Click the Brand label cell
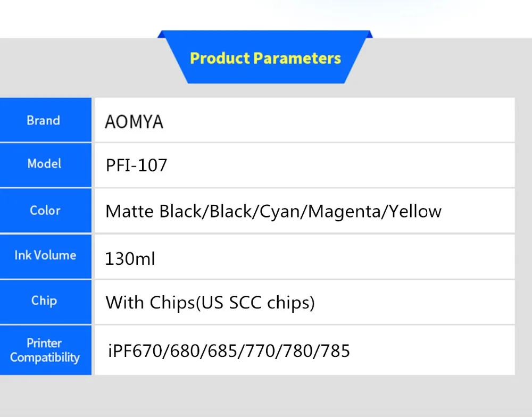The image size is (532, 417). 44,121
